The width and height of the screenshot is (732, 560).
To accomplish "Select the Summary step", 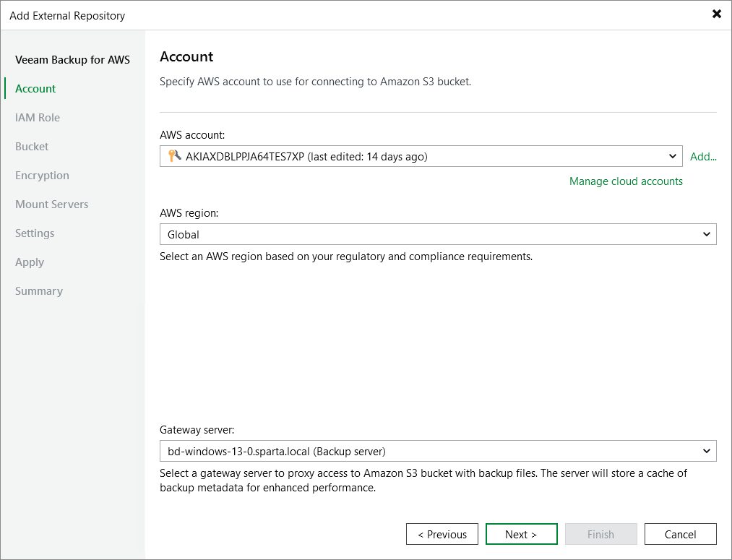I will tap(39, 291).
